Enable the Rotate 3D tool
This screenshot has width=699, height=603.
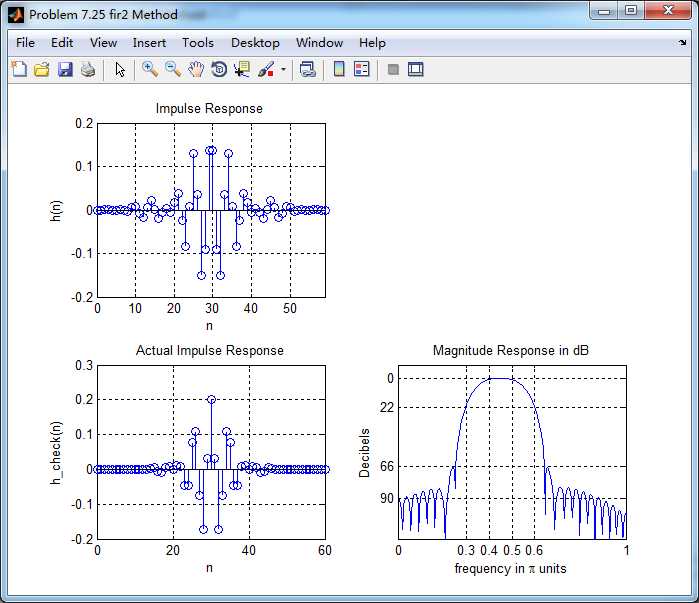pos(218,70)
